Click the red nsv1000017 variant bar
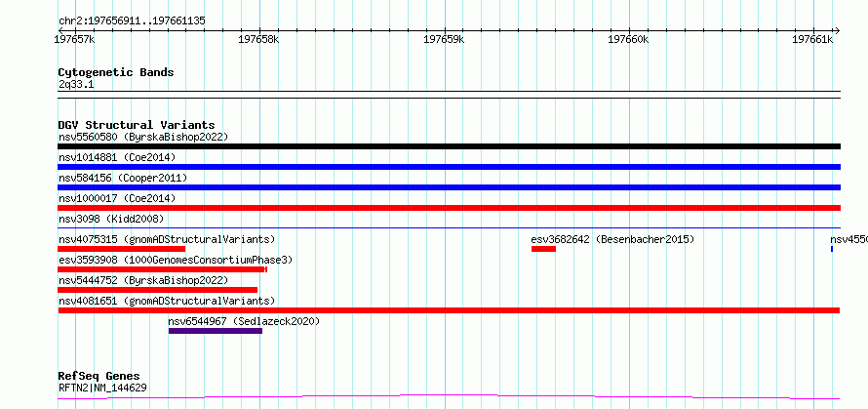The height and width of the screenshot is (409, 868). [x=449, y=208]
